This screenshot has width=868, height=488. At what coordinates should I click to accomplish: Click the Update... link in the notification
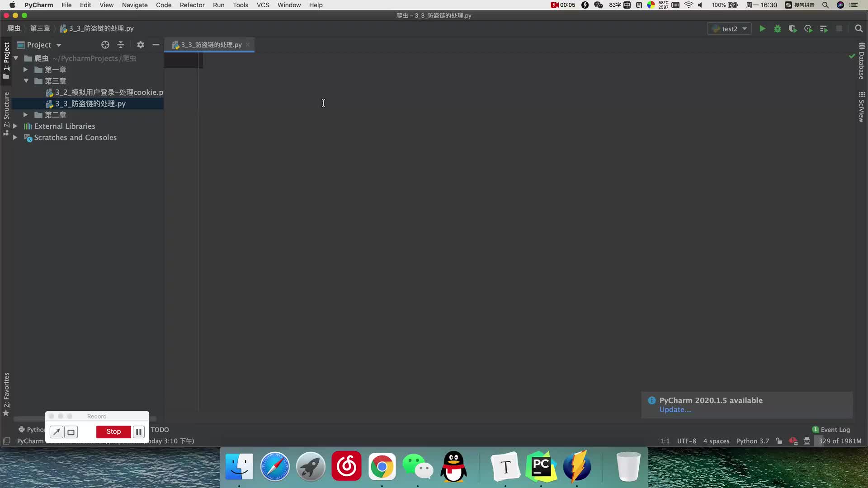[x=675, y=410]
